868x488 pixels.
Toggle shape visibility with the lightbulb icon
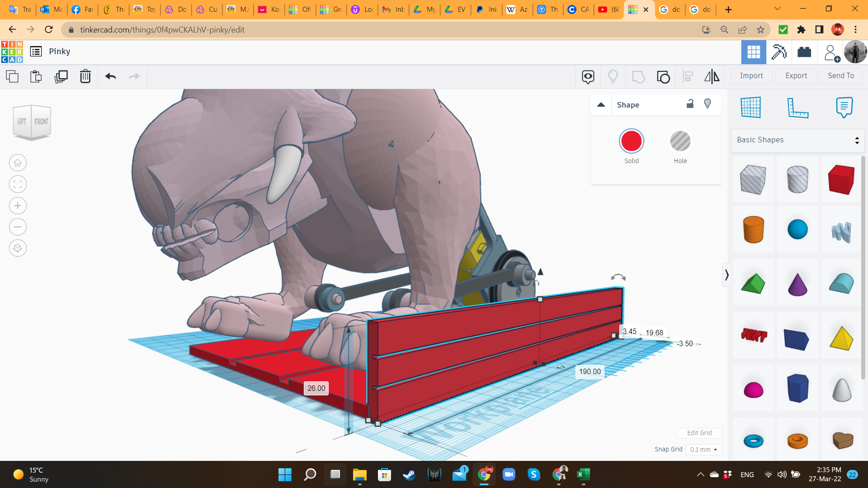[x=708, y=104]
